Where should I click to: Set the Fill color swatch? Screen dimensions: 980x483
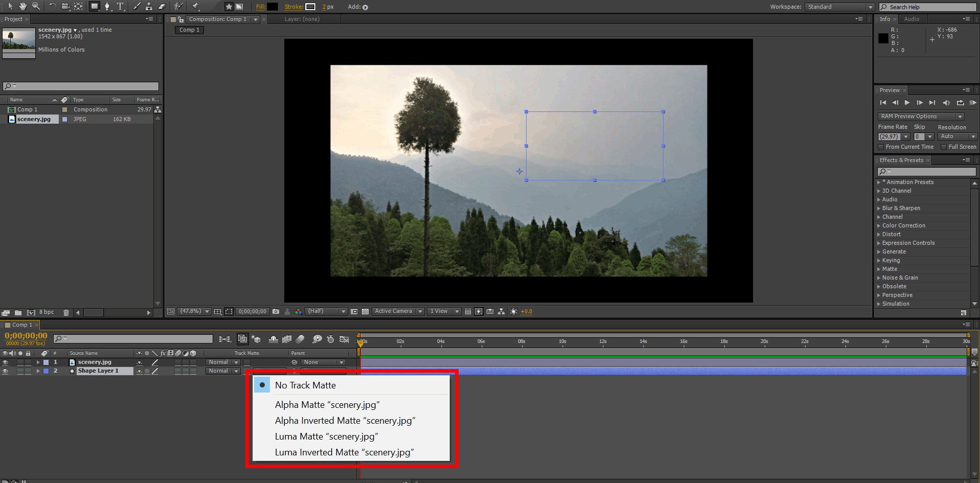click(272, 7)
